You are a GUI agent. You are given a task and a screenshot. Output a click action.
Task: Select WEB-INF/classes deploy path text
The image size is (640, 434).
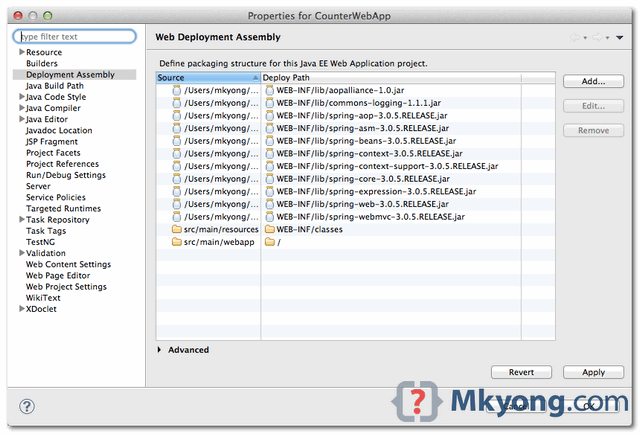tap(309, 229)
